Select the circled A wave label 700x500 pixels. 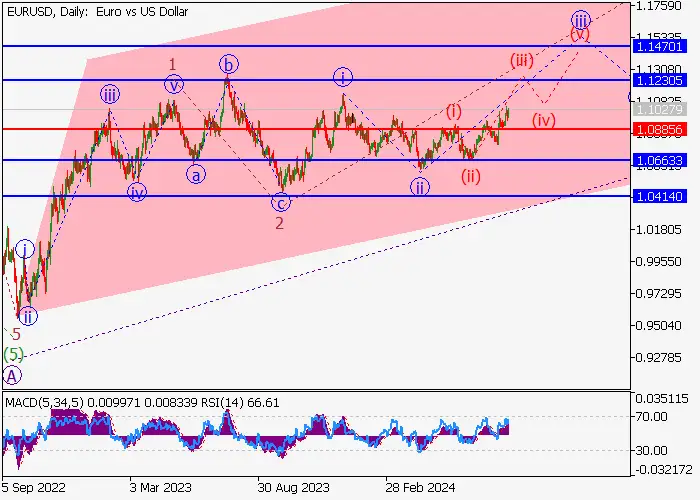pos(12,376)
